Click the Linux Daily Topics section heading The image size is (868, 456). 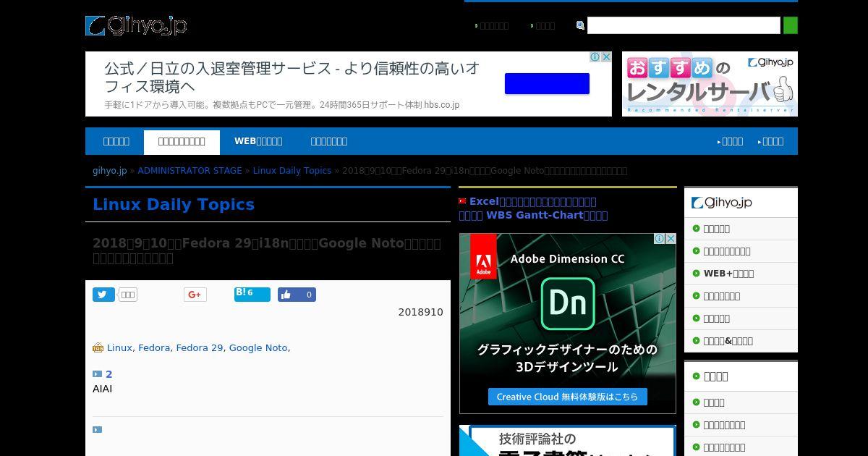click(x=174, y=204)
